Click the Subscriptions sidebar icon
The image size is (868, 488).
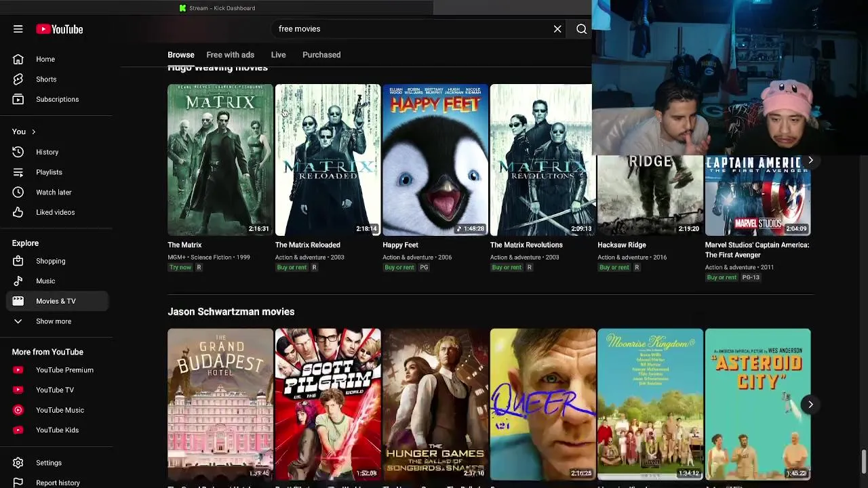(x=18, y=99)
